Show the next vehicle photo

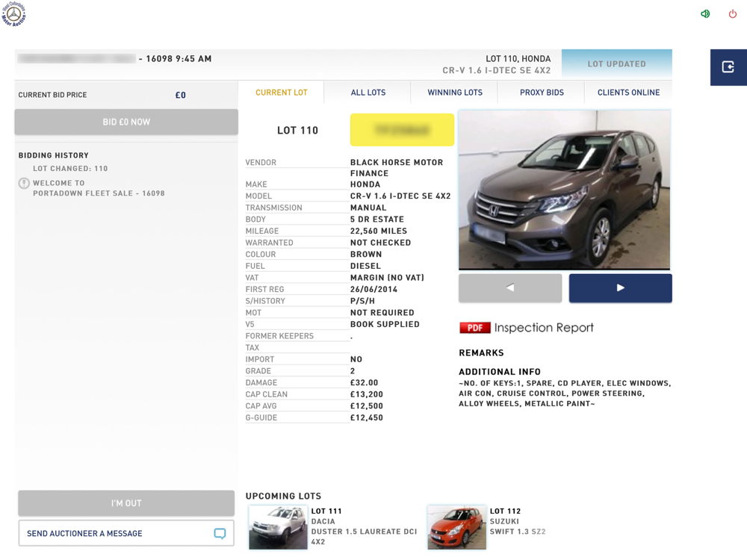[x=620, y=287]
